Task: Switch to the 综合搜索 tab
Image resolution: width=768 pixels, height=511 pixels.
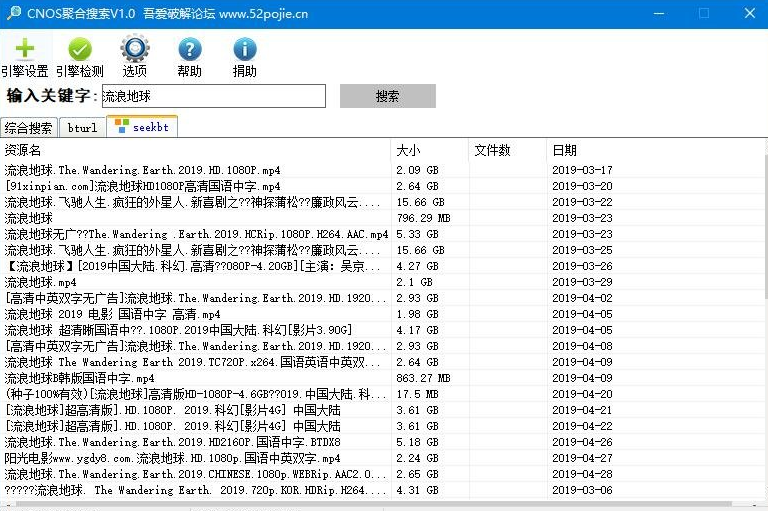Action: coord(29,128)
